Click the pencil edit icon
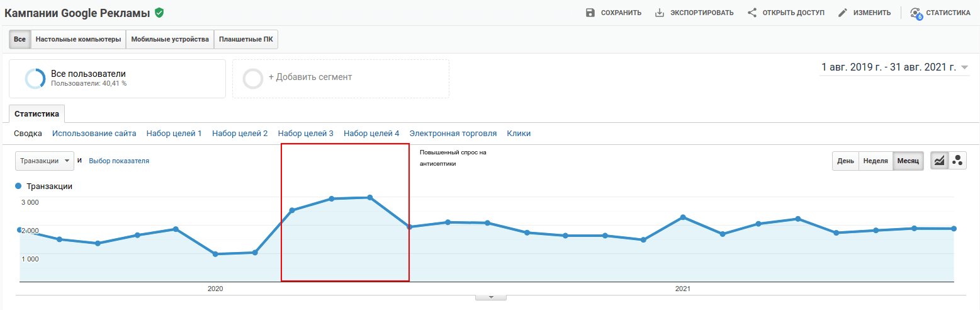This screenshot has height=310, width=980. 843,13
